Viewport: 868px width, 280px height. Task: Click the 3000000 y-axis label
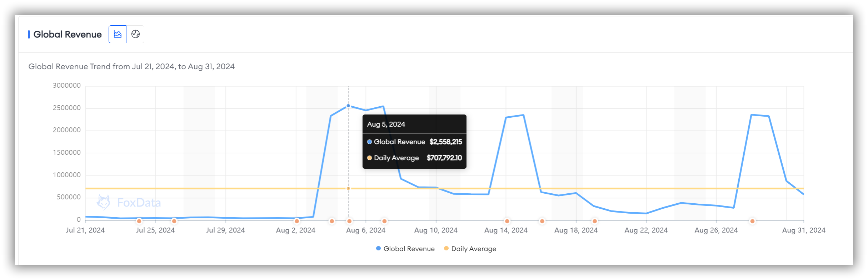click(x=67, y=85)
